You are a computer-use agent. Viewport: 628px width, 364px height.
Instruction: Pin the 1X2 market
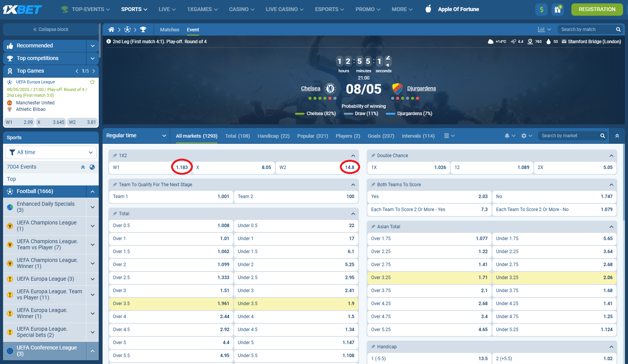[x=115, y=156]
